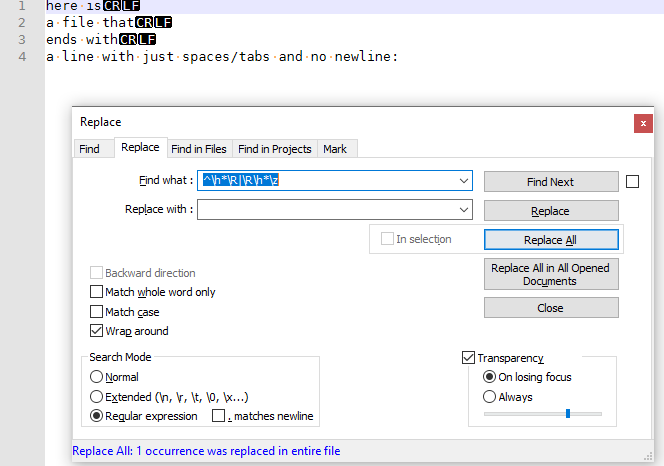Click line number 4 in the editor margin
Image resolution: width=664 pixels, height=466 pixels.
point(22,56)
